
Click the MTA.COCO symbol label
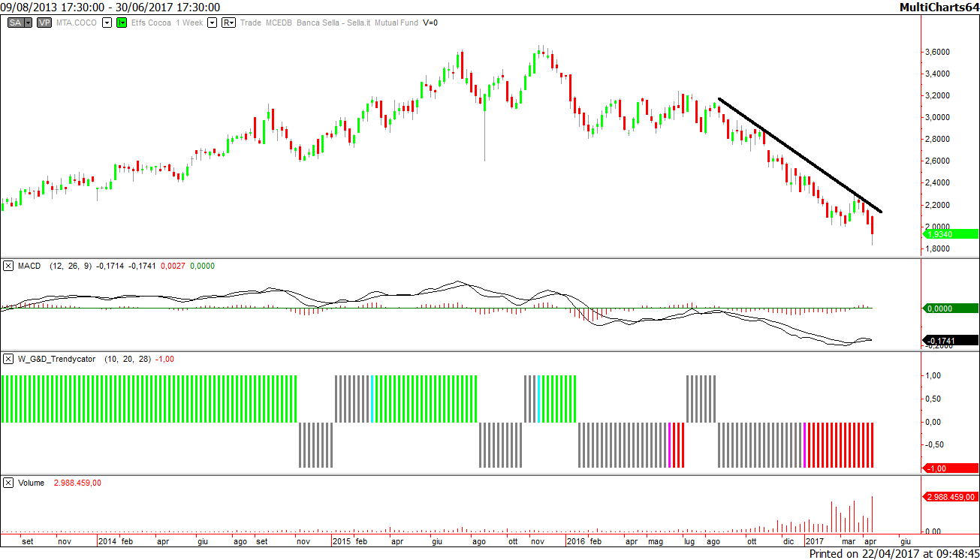pyautogui.click(x=78, y=23)
